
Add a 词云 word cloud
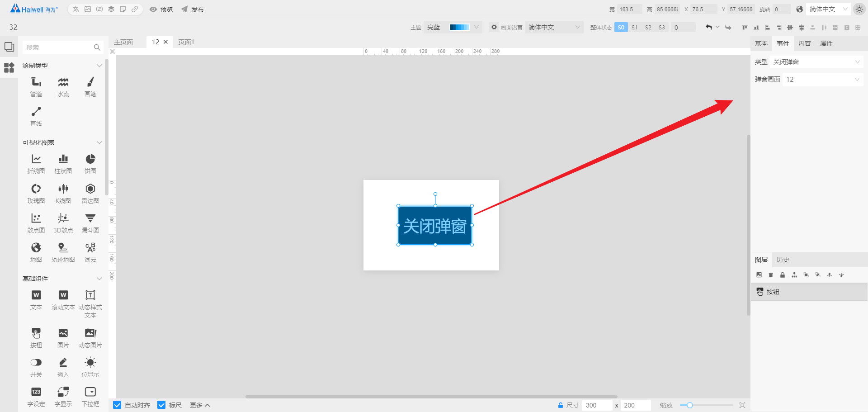(90, 252)
